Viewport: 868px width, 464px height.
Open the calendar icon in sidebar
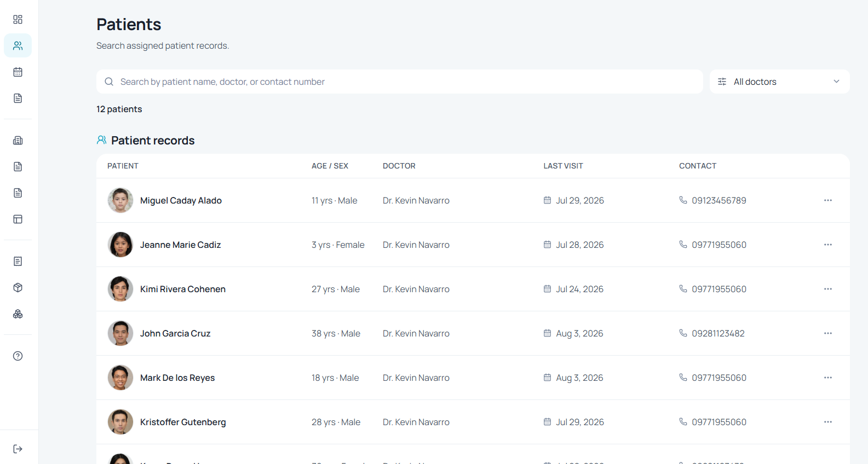(18, 72)
